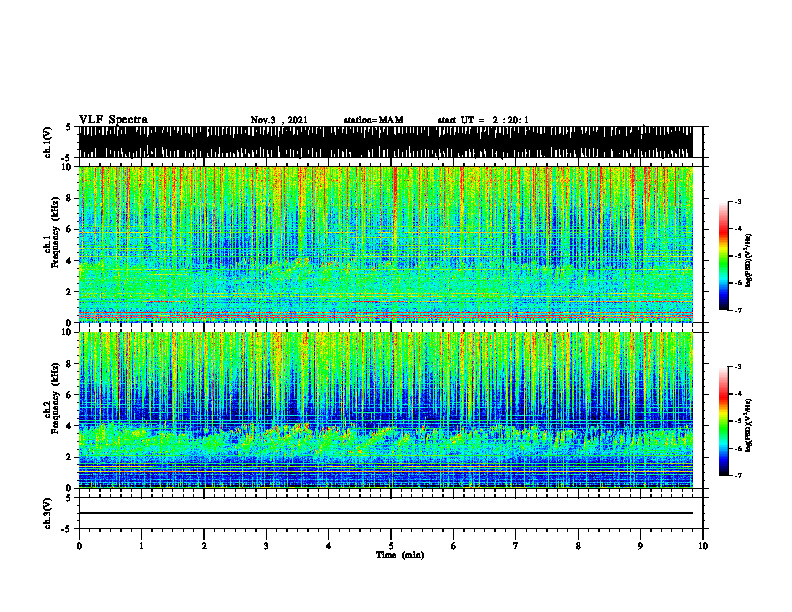This screenshot has height=612, width=792.
Task: Click time-axis tick label '9'
Action: click(640, 546)
